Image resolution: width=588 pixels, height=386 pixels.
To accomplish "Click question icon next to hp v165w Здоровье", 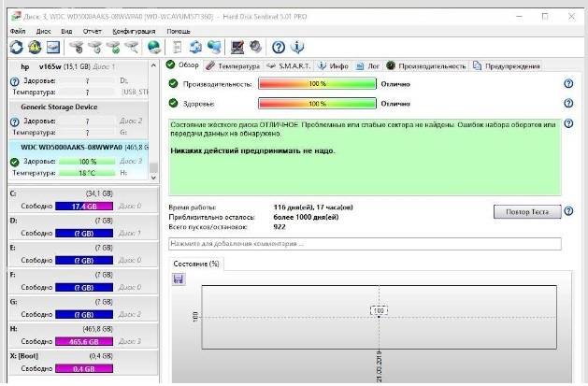I will 15,81.
